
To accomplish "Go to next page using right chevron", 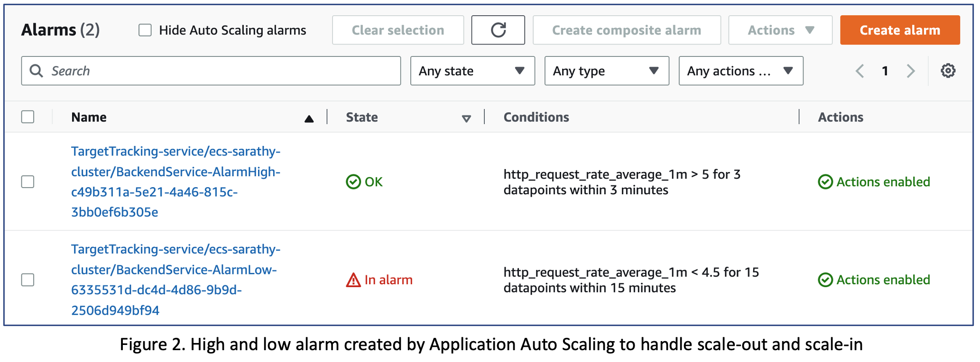I will (910, 71).
